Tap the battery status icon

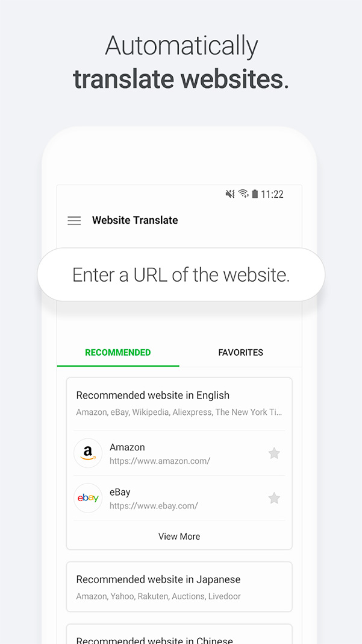click(x=255, y=194)
